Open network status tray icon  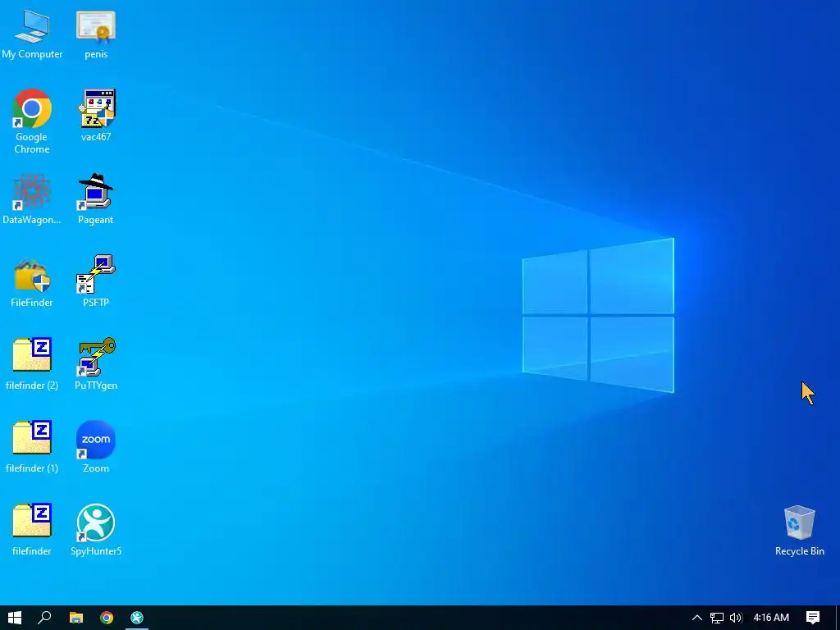[x=717, y=618]
